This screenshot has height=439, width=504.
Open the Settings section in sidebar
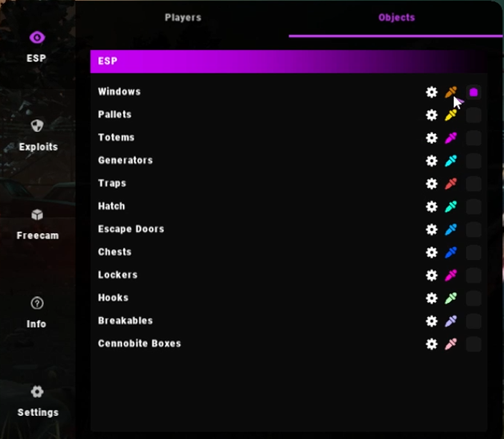pyautogui.click(x=38, y=401)
